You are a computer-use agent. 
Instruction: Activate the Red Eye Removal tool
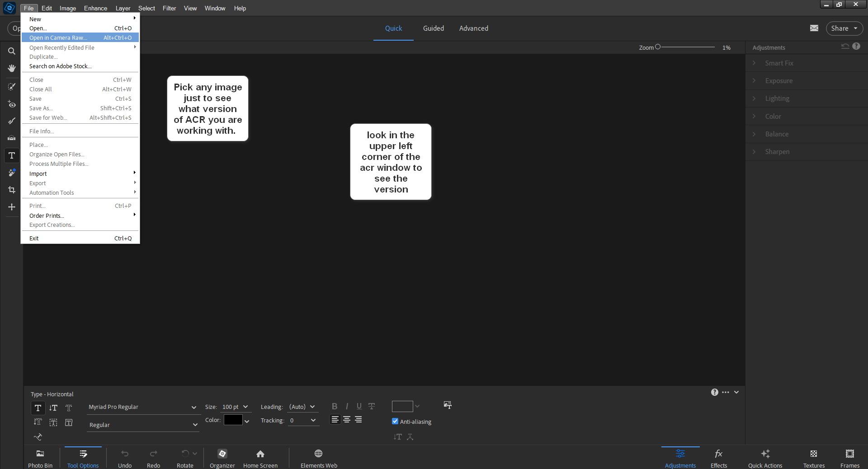coord(12,104)
